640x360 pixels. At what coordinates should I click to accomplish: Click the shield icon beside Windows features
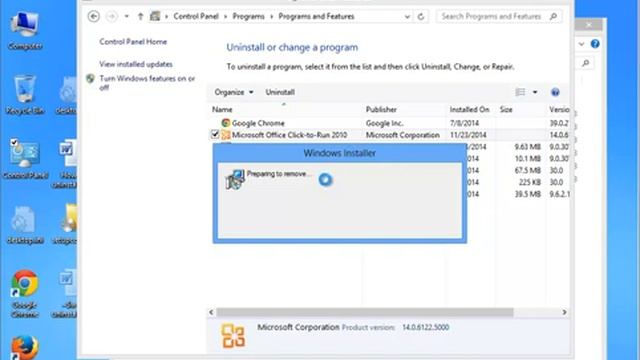[91, 78]
